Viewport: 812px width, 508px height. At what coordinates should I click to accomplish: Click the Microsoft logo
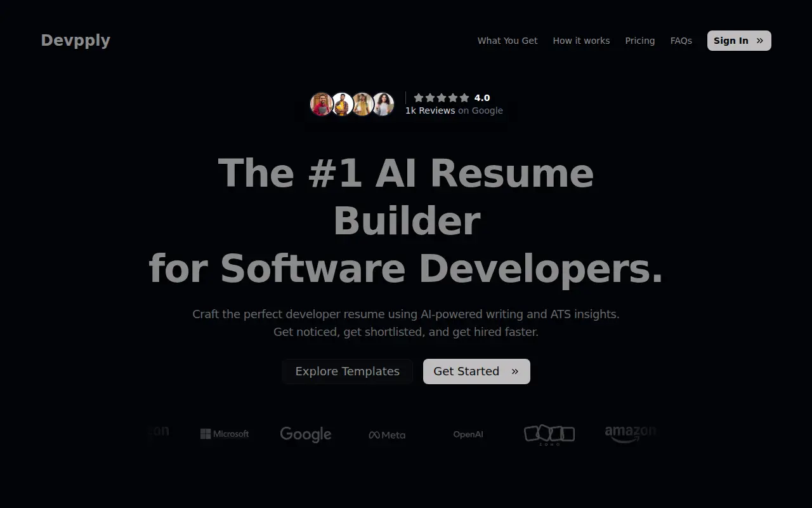(x=225, y=434)
